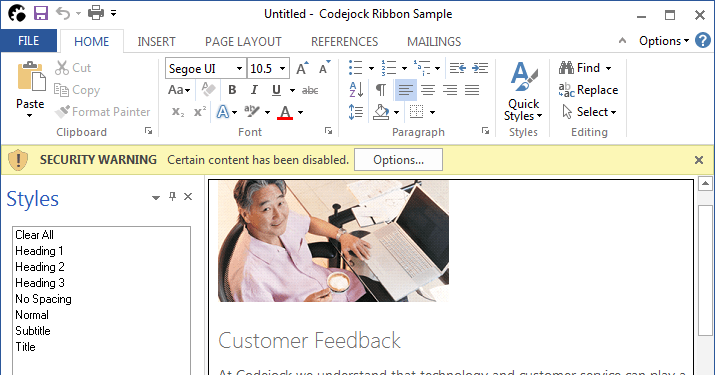
Task: Dismiss the security warning bar
Action: click(x=699, y=160)
